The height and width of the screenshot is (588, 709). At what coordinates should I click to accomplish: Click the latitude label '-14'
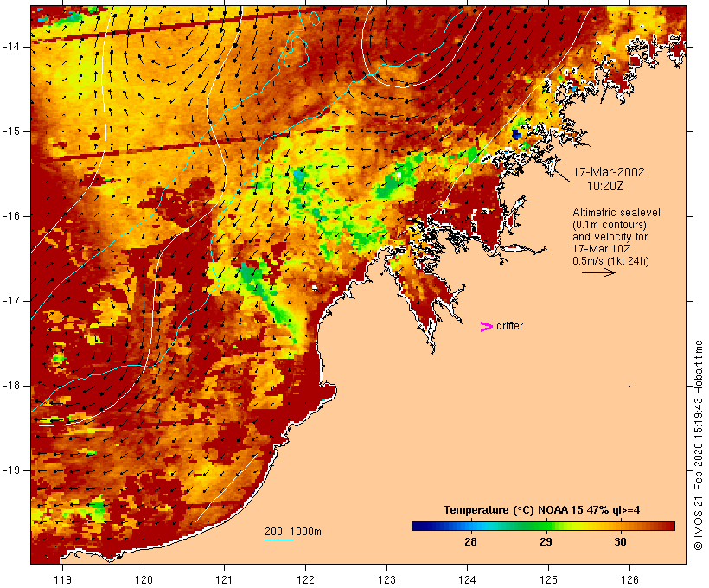10,47
